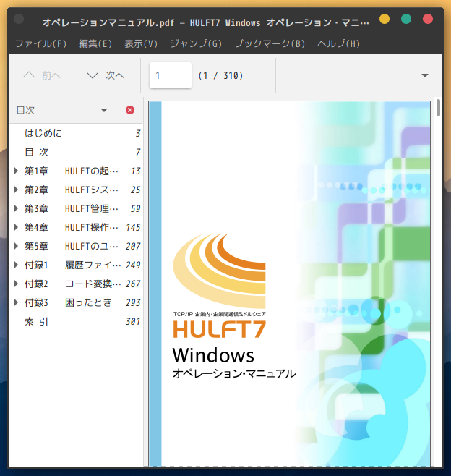The image size is (451, 476).
Task: Click the green maximize window button
Action: 406,19
